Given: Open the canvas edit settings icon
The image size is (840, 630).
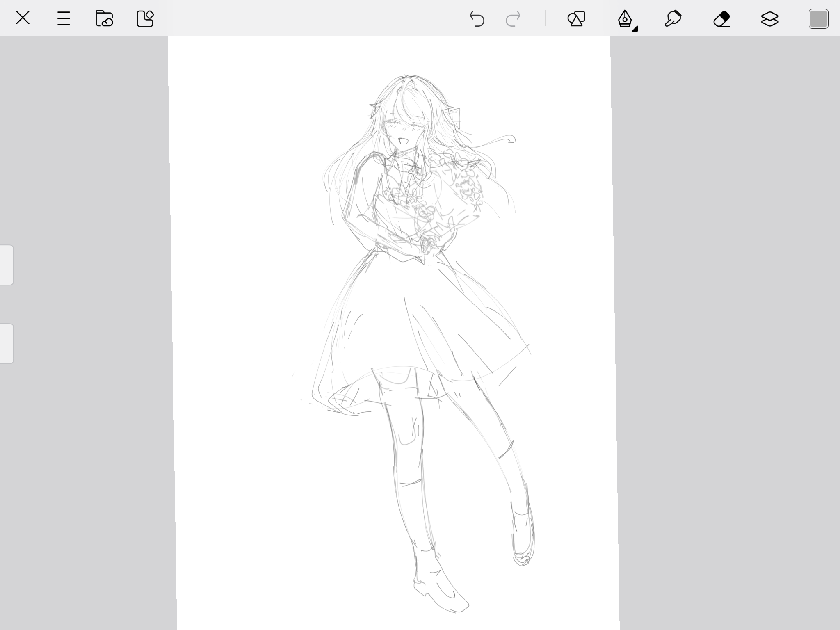Looking at the screenshot, I should click(145, 18).
